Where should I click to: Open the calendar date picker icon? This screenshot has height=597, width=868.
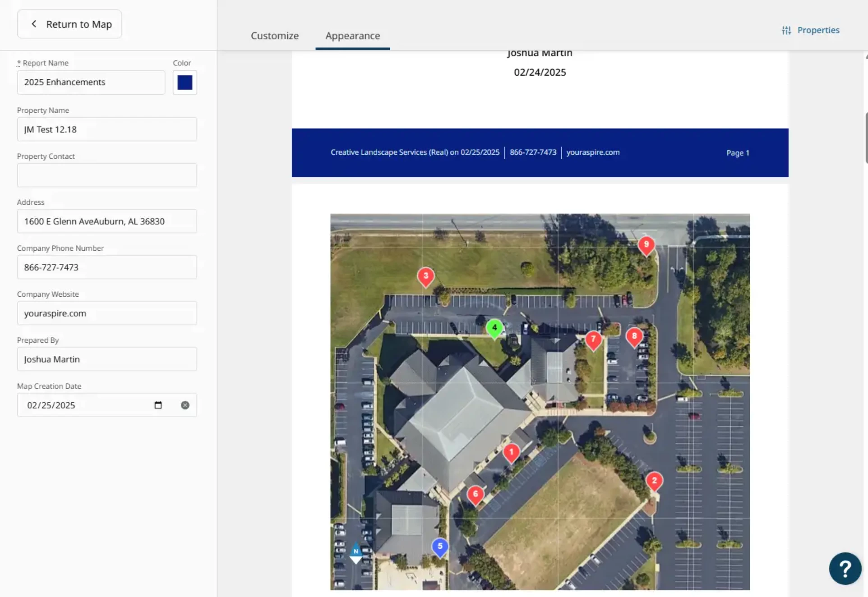tap(158, 405)
